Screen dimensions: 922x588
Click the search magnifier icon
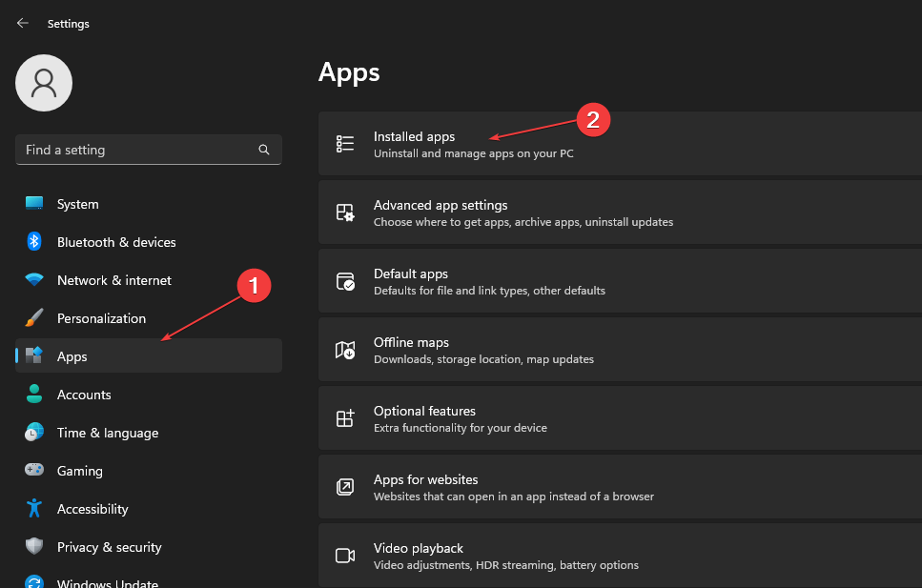[x=263, y=150]
